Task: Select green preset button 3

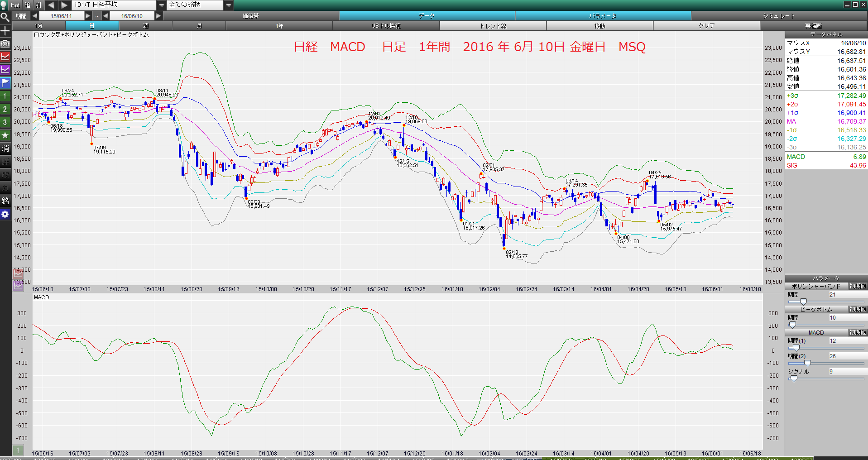Action: coord(5,122)
